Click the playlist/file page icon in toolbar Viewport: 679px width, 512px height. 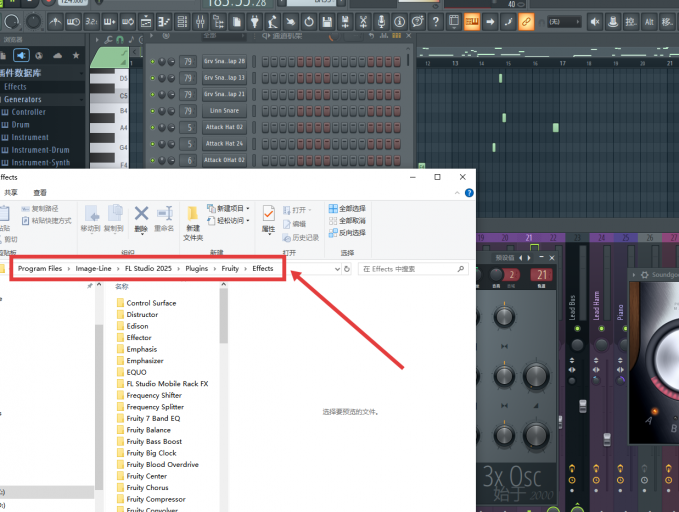click(236, 22)
